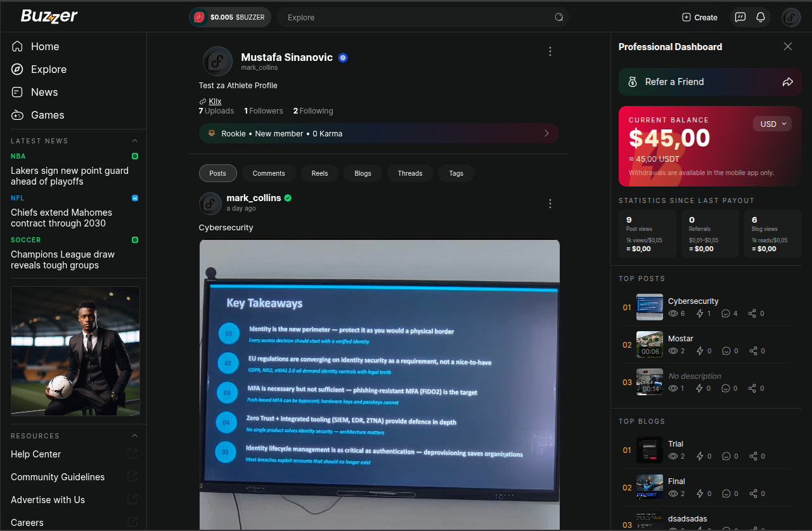Open the Kllx profile link
812x531 pixels.
216,102
